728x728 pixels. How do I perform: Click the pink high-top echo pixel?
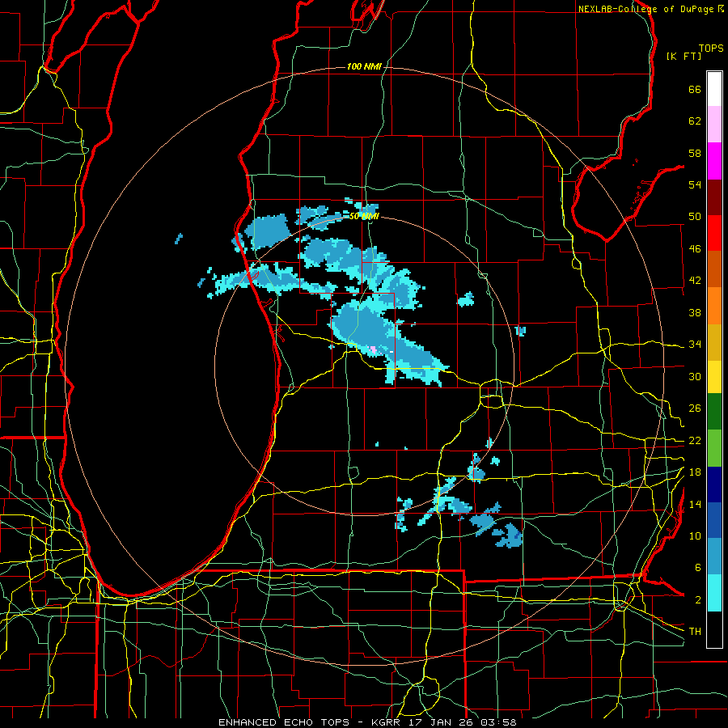coord(373,349)
